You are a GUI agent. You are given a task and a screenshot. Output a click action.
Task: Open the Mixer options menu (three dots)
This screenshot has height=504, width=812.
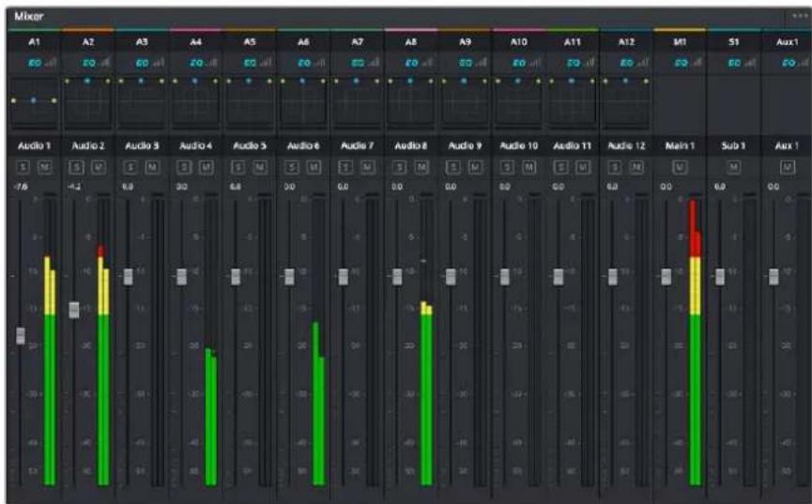click(x=800, y=16)
